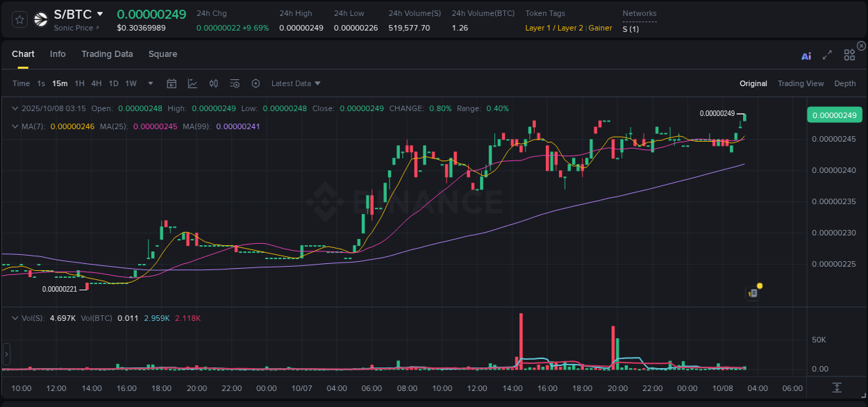Screen dimensions: 868x407
Task: Expand the extra timeframe dropdown arrow
Action: point(149,83)
